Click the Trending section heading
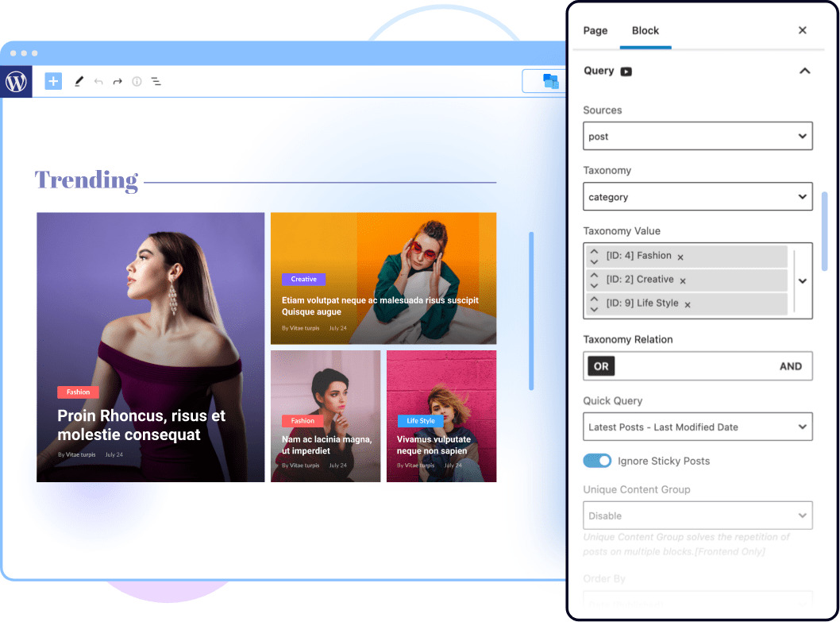This screenshot has width=840, height=622. tap(87, 180)
